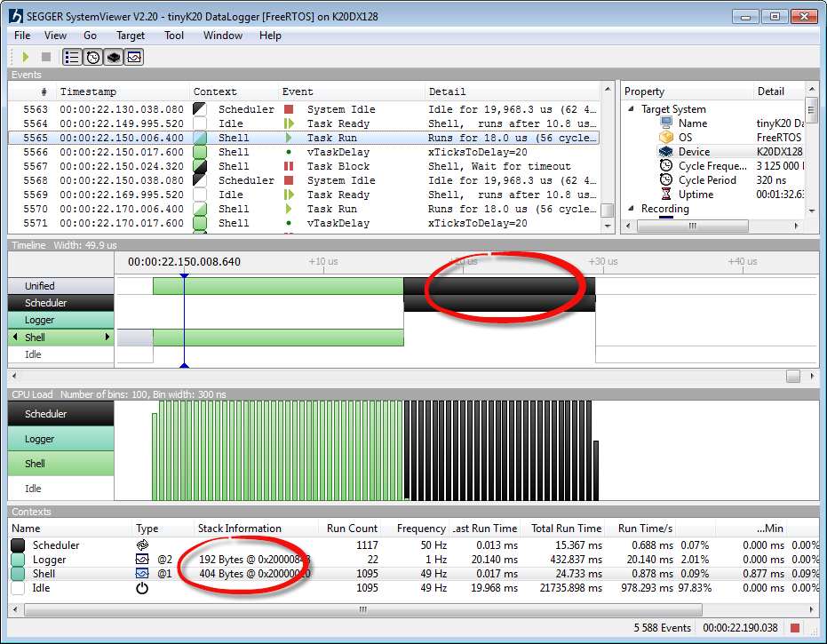The image size is (827, 644).
Task: Click the Scheduler type icon in Contexts
Action: click(142, 545)
